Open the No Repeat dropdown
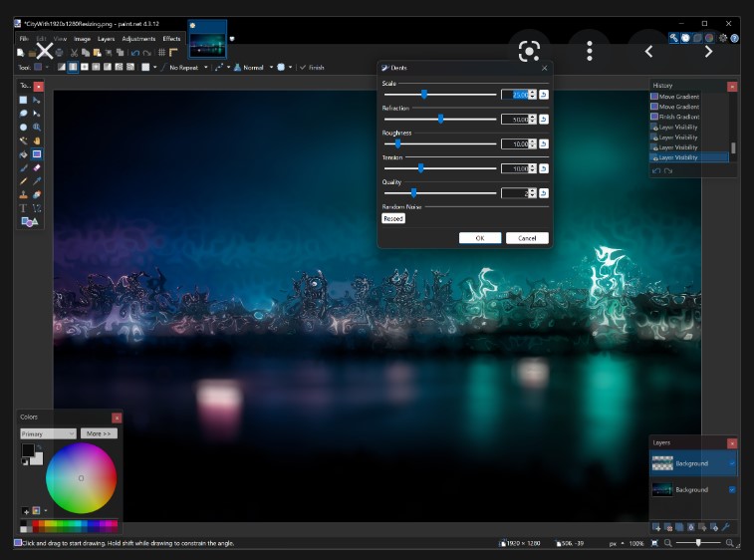 (189, 68)
